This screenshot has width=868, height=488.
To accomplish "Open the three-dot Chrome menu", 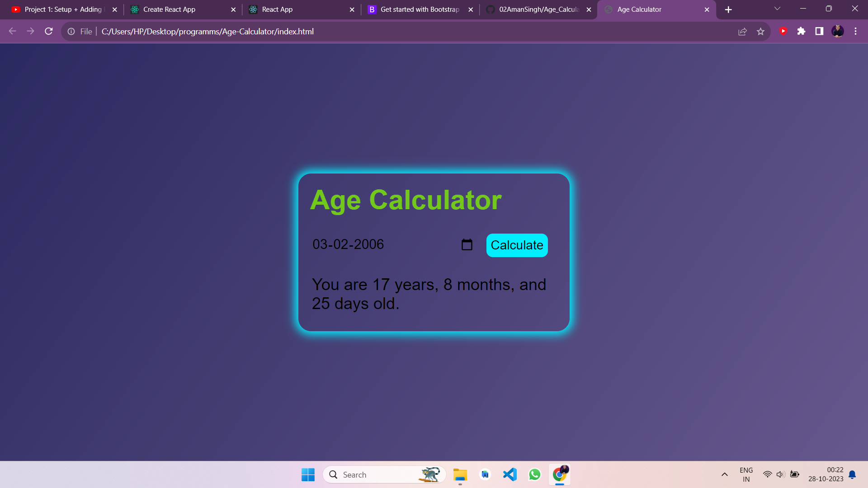I will (x=855, y=31).
